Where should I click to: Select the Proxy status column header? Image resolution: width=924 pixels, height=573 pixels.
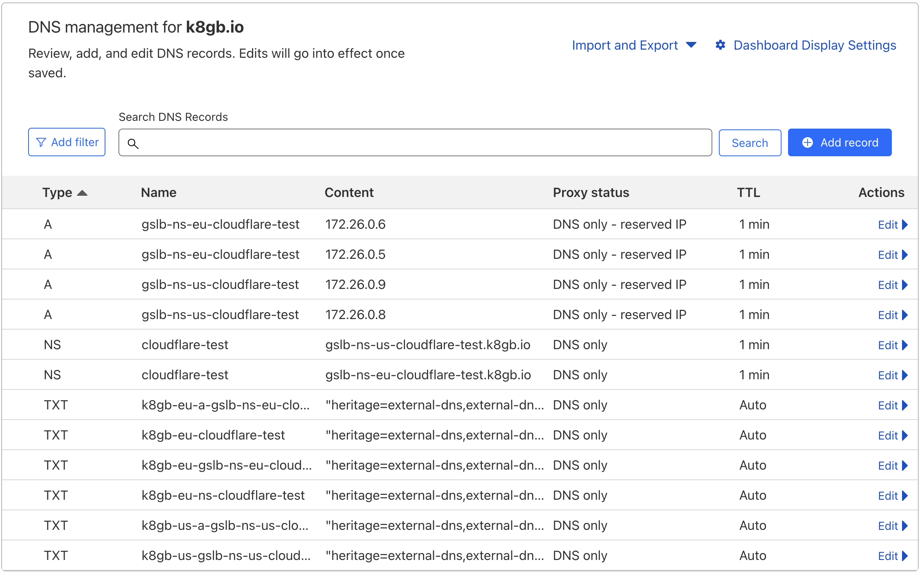click(x=591, y=192)
